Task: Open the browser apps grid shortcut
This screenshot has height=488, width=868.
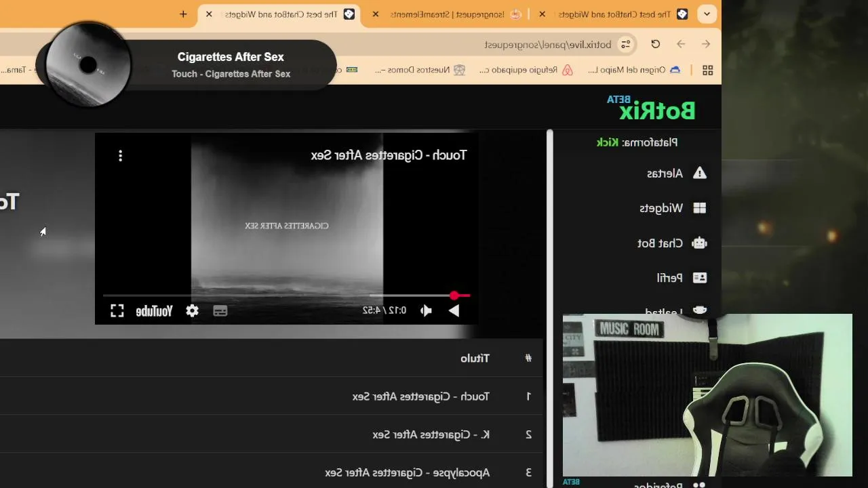Action: coord(707,70)
